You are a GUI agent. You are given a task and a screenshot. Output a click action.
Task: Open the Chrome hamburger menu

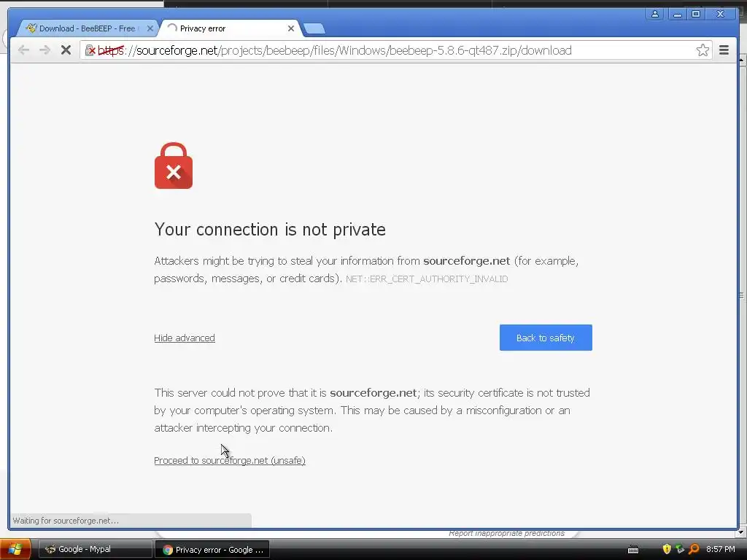(724, 50)
